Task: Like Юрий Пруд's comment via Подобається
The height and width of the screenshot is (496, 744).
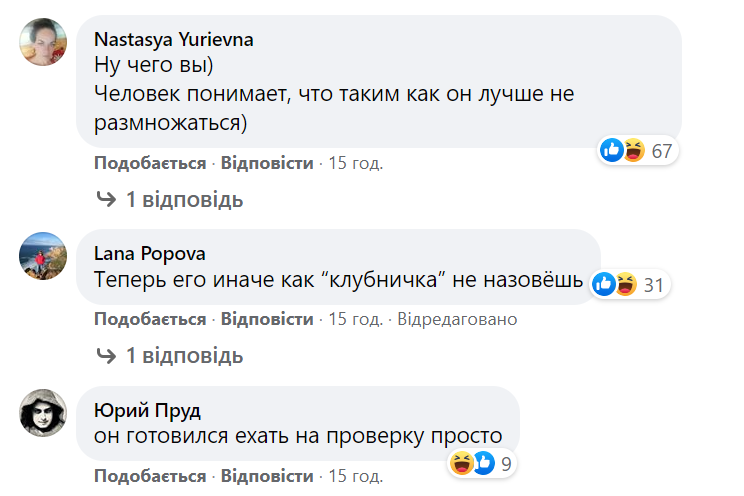Action: coord(150,474)
